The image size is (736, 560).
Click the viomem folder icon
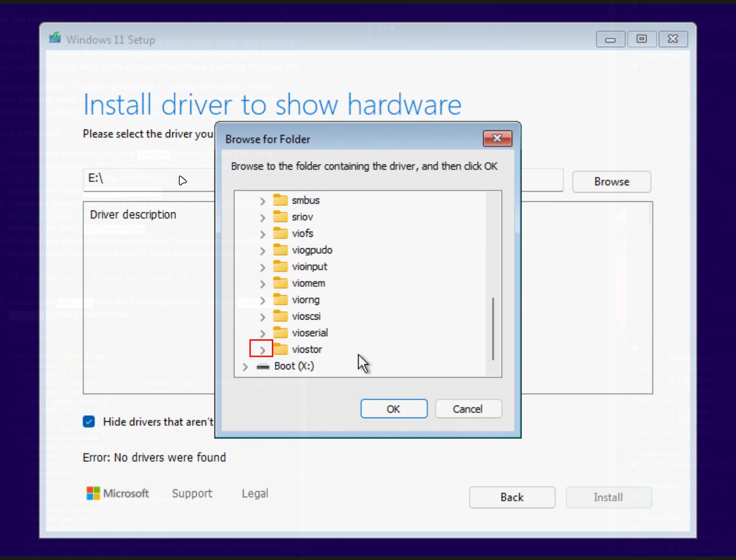(x=280, y=283)
